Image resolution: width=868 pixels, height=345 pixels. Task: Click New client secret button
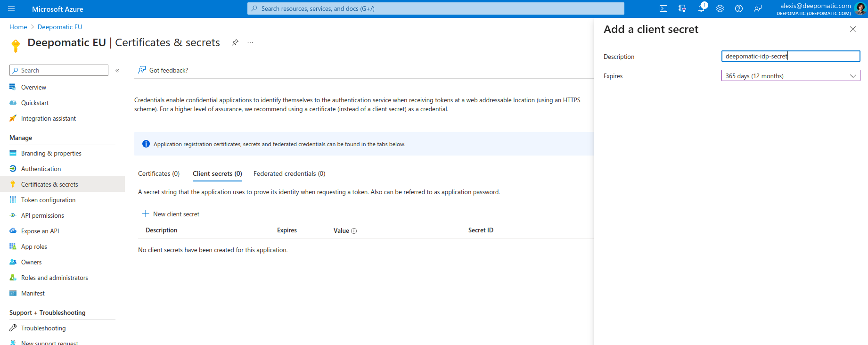pos(171,214)
